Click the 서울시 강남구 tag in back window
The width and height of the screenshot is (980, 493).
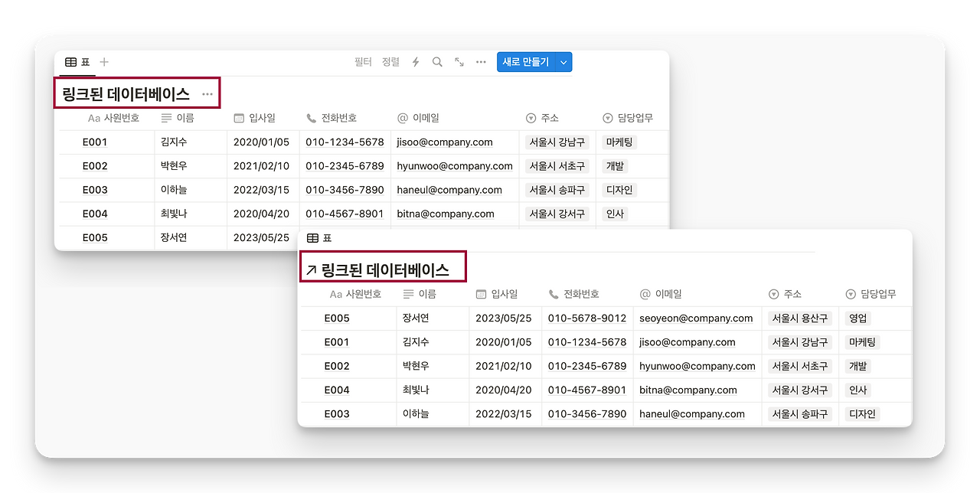(557, 142)
